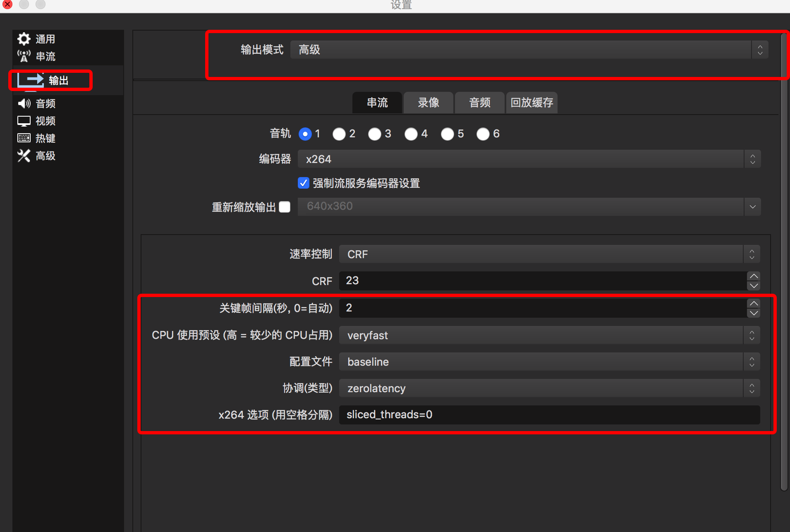Click the x264 选项 field with sliced_threads=0
The image size is (790, 532).
550,415
